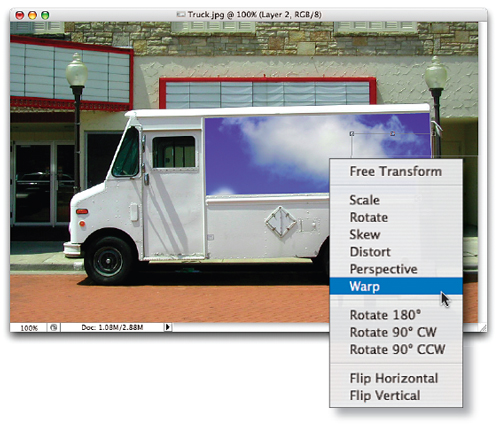Select Flip Vertical
Screen dimensions: 500x427
(396, 396)
